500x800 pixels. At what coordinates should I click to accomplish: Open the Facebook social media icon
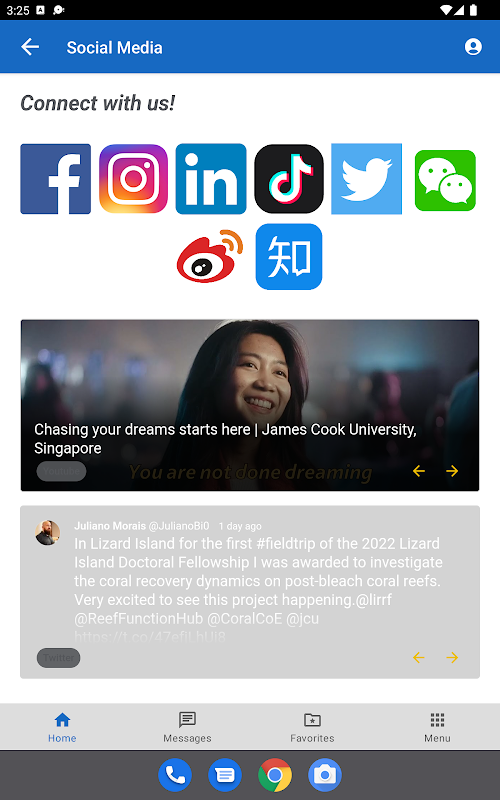pos(56,179)
